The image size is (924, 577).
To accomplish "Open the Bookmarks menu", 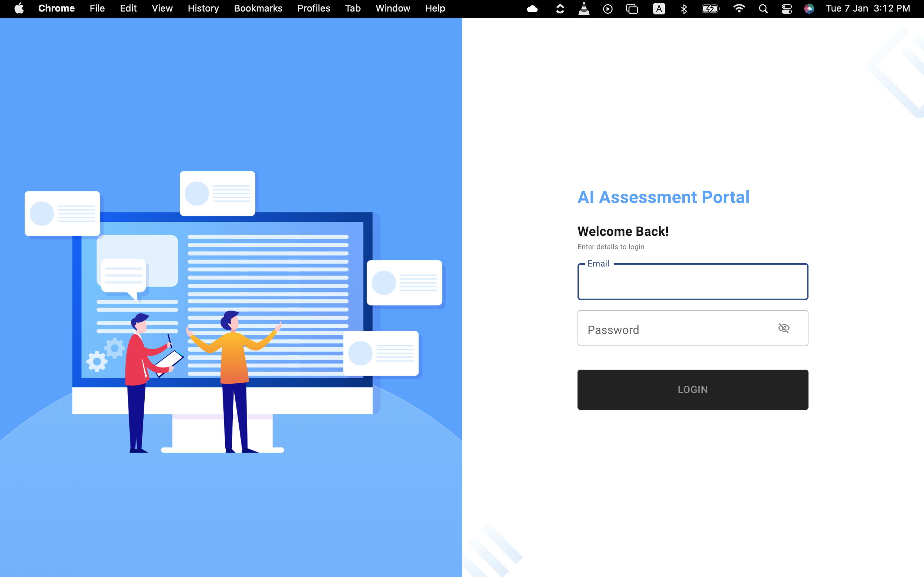I will (x=258, y=8).
